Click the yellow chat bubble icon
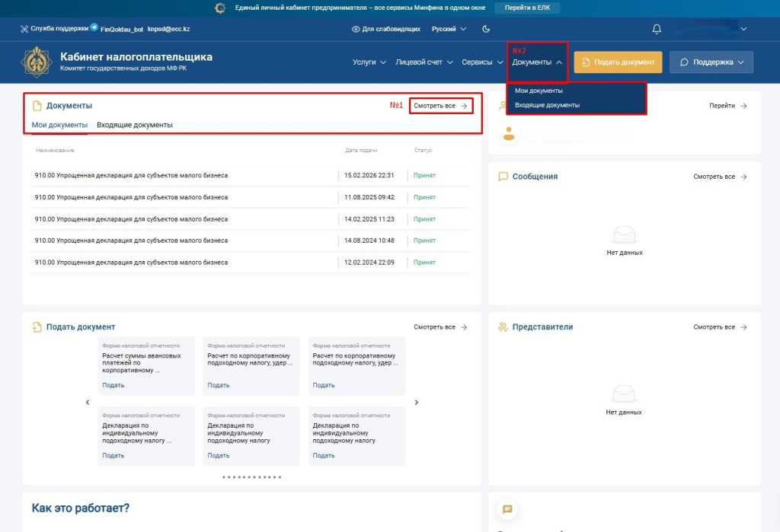 click(507, 509)
